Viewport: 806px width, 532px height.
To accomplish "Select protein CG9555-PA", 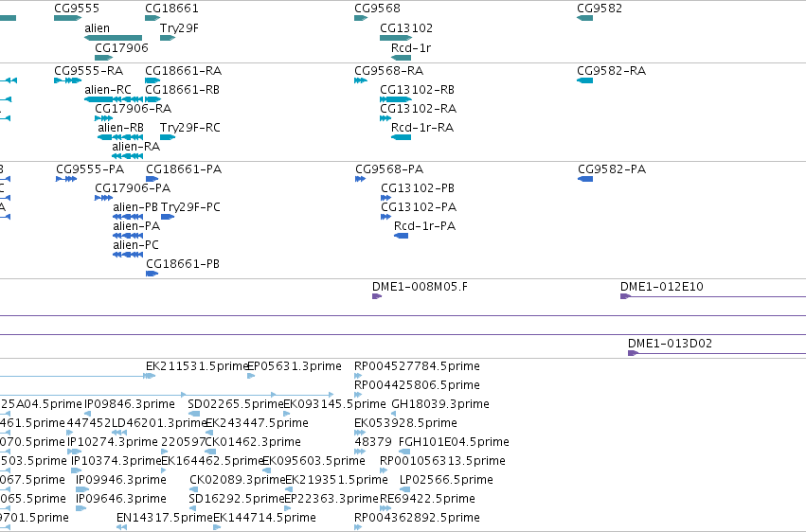I will click(x=66, y=179).
